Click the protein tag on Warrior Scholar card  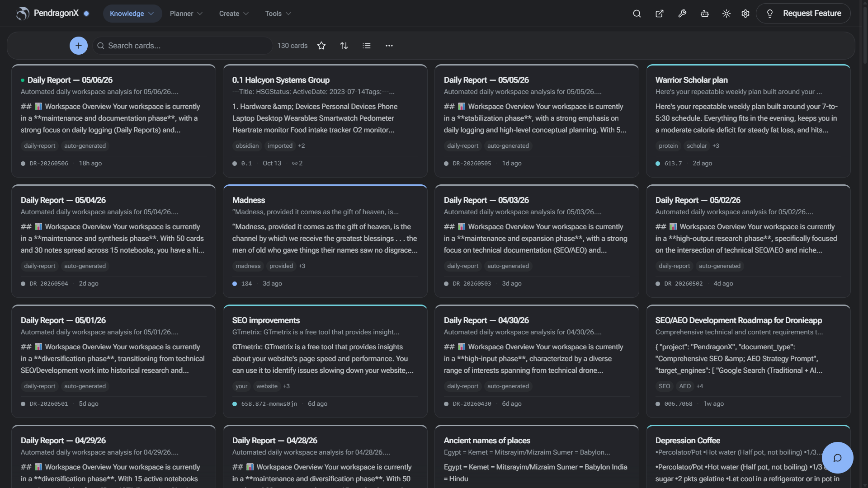coord(668,146)
